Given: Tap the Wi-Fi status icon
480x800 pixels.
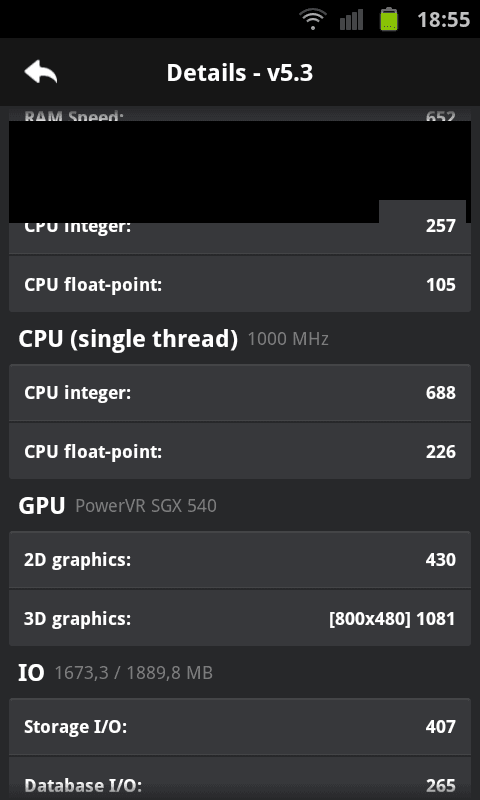Looking at the screenshot, I should [x=313, y=19].
